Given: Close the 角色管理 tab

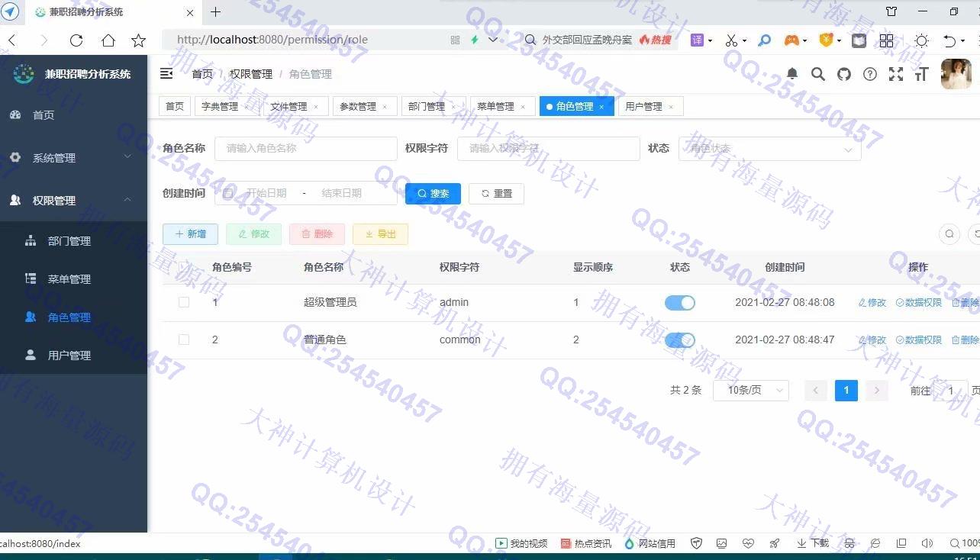Looking at the screenshot, I should (601, 107).
